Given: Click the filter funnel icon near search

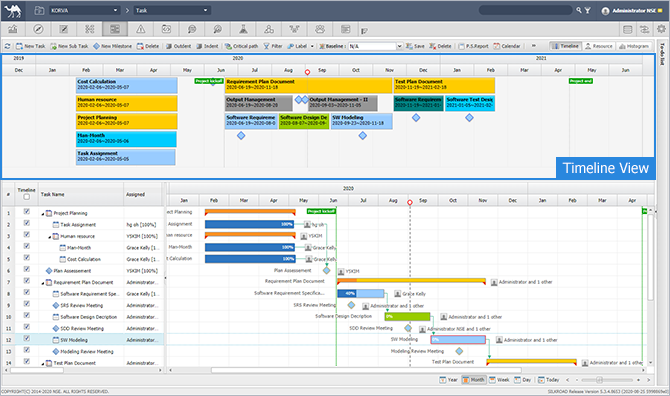Looking at the screenshot, I should 588,10.
